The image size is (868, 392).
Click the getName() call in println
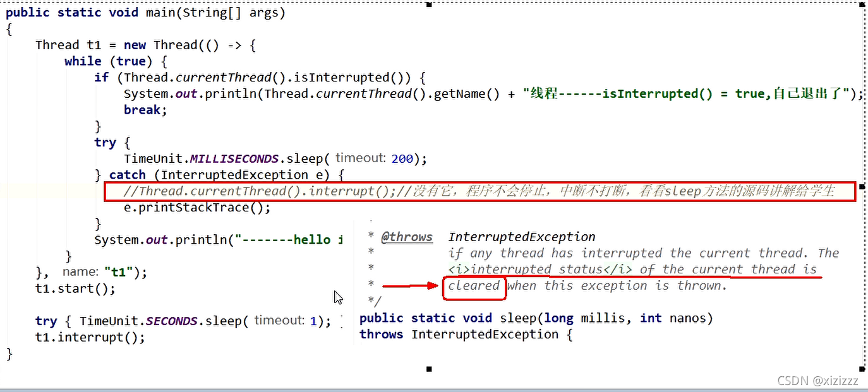pos(468,93)
